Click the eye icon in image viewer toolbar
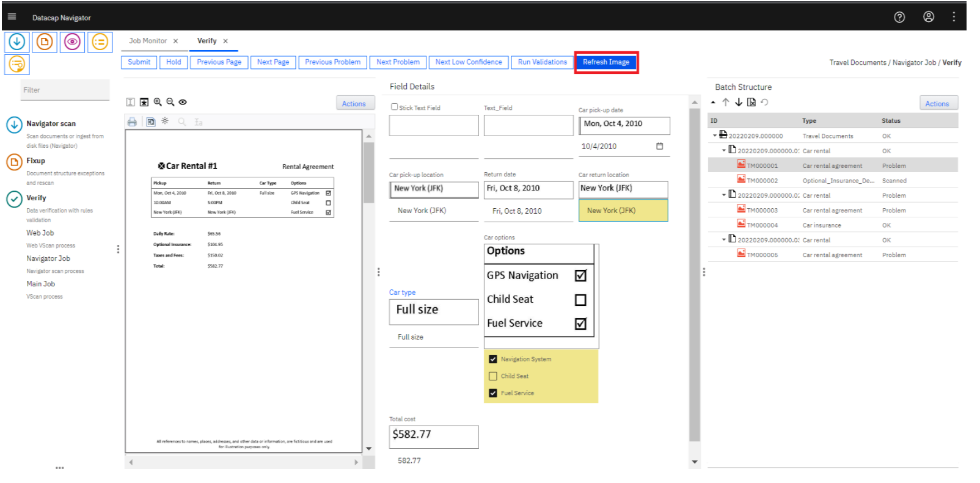 pyautogui.click(x=183, y=103)
